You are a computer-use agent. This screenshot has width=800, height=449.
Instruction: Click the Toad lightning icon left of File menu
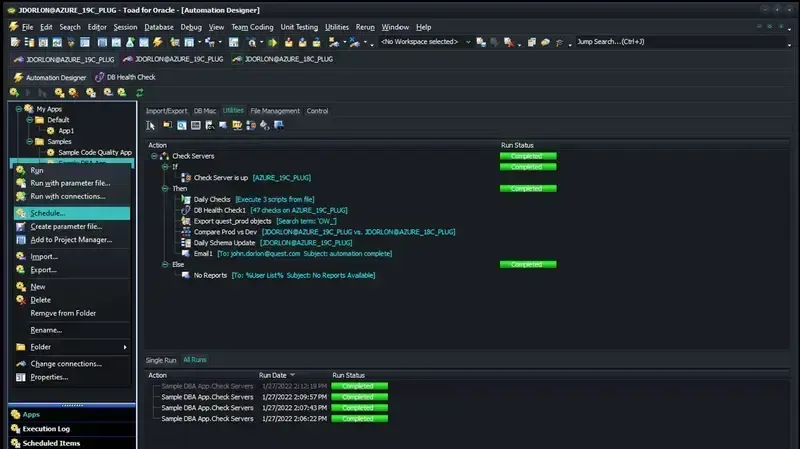coord(14,27)
